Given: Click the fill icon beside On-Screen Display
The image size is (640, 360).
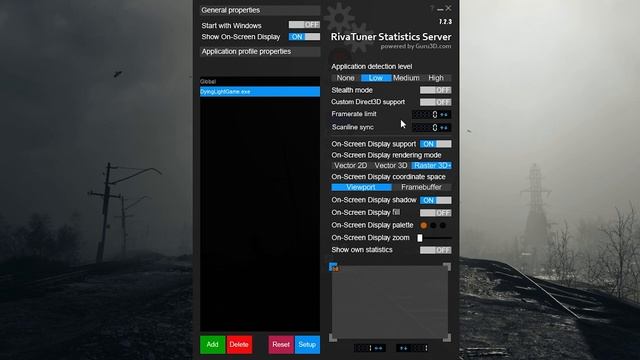Looking at the screenshot, I should pos(396,212).
